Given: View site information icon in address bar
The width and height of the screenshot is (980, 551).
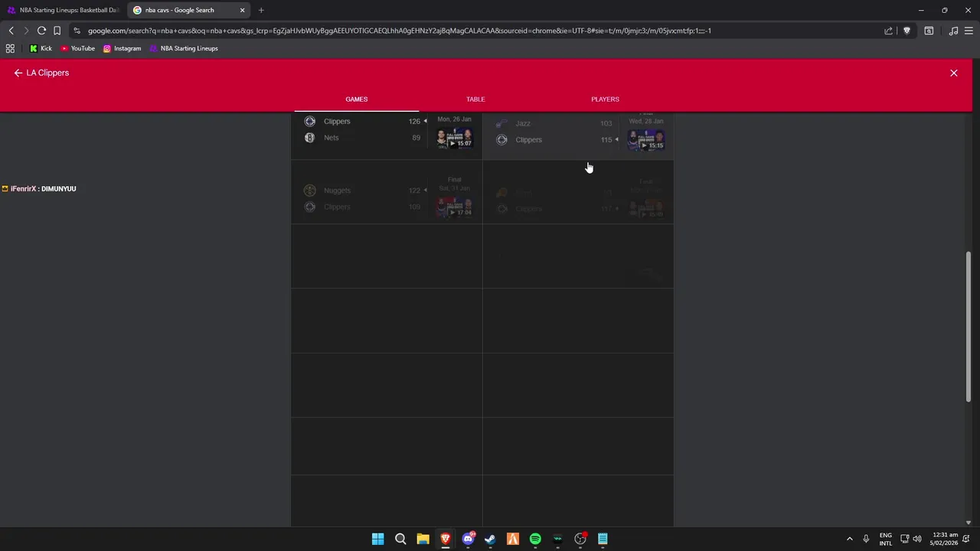Looking at the screenshot, I should point(77,31).
